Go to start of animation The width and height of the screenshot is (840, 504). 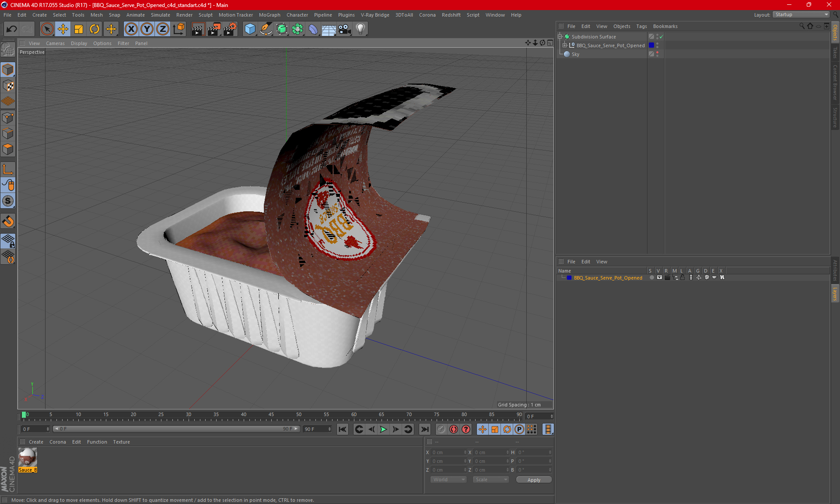point(343,429)
